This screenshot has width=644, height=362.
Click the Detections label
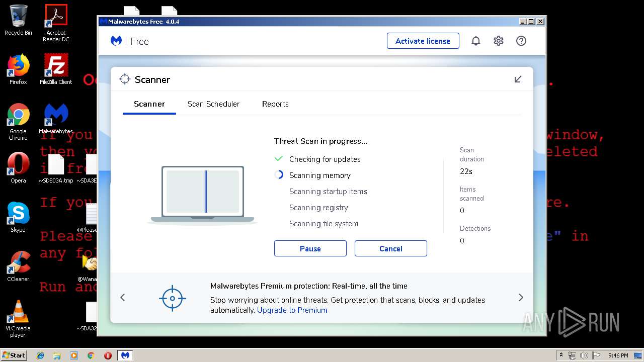coord(475,228)
